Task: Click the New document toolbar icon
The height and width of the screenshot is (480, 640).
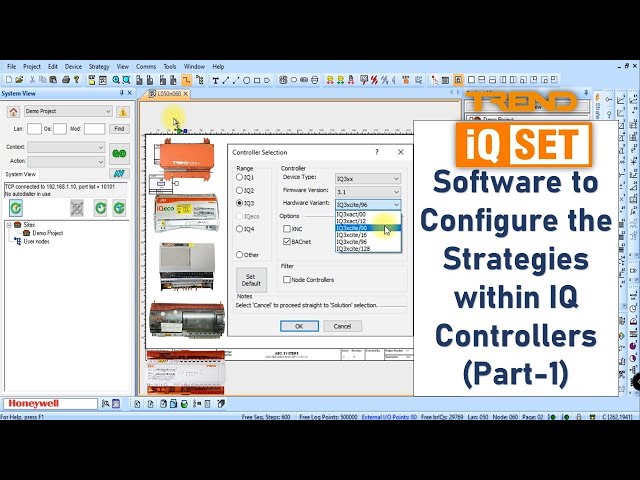Action: (9, 80)
